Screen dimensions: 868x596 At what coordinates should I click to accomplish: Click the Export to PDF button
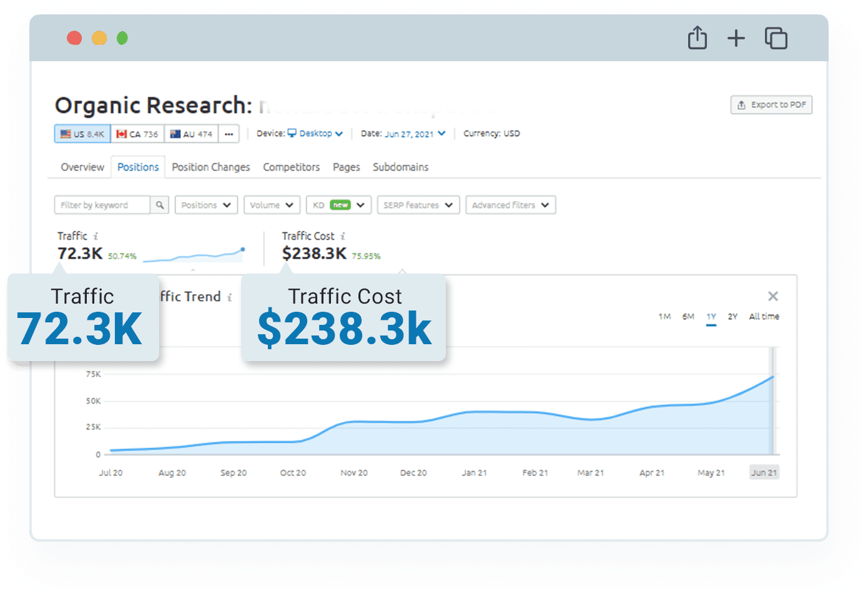coord(771,105)
